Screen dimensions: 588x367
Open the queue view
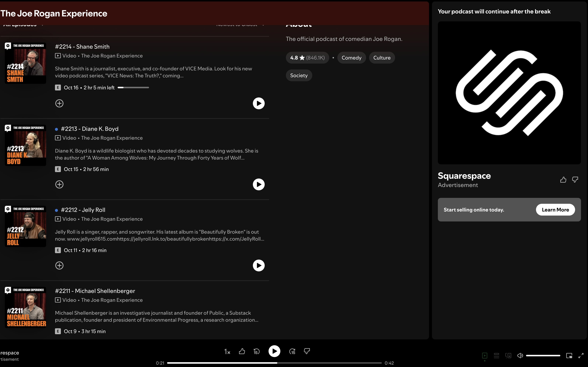click(496, 356)
